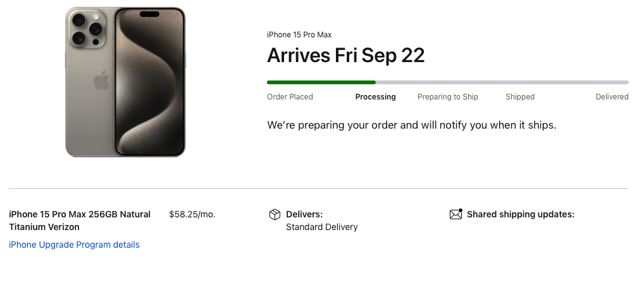The width and height of the screenshot is (644, 282).
Task: Click small iPhone 15 Pro Max label above heading
Action: tap(299, 35)
